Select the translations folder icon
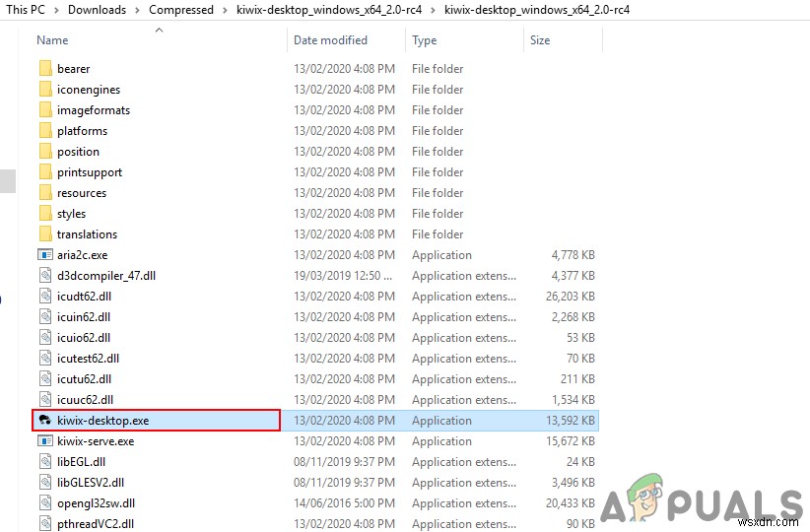This screenshot has height=532, width=810. click(x=45, y=233)
